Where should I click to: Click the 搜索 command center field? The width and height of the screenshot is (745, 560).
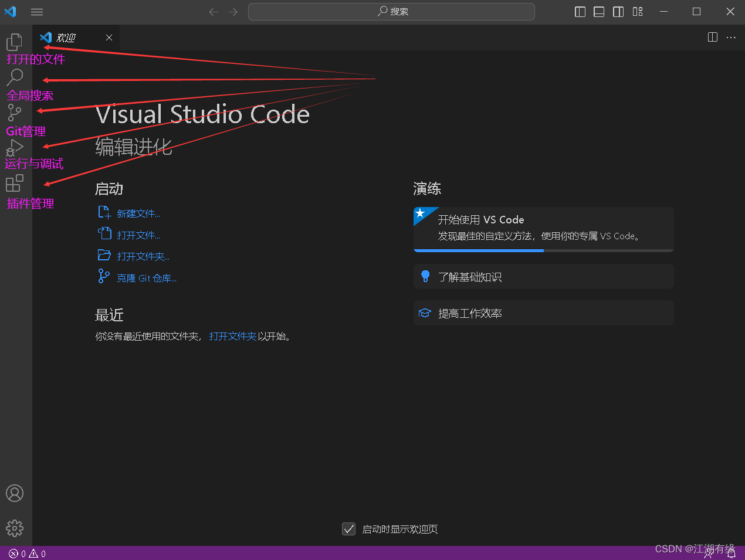click(x=391, y=12)
